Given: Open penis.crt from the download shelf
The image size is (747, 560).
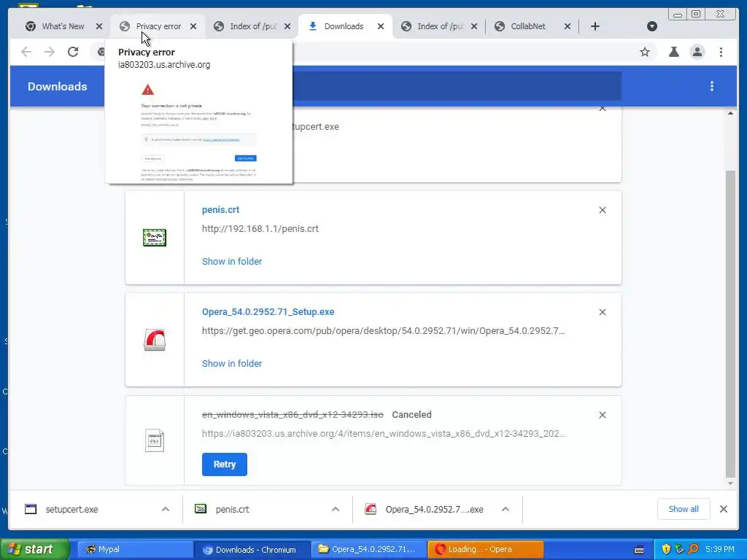Looking at the screenshot, I should point(232,510).
